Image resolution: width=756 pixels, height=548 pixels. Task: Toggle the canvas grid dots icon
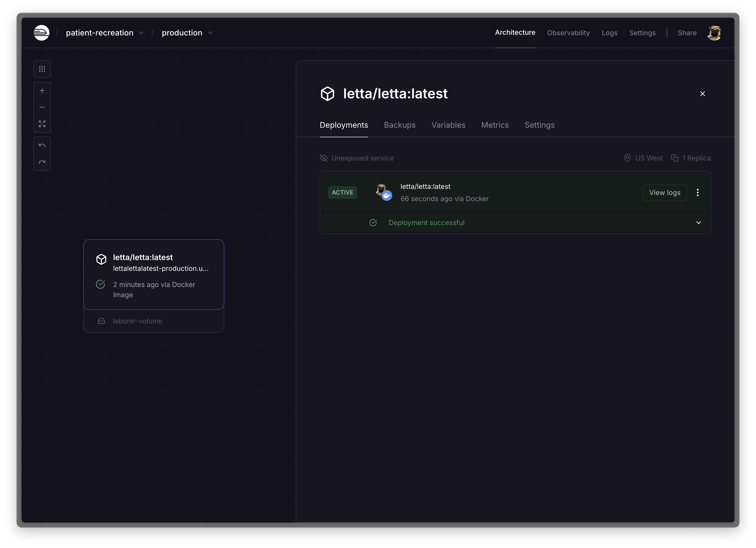42,69
